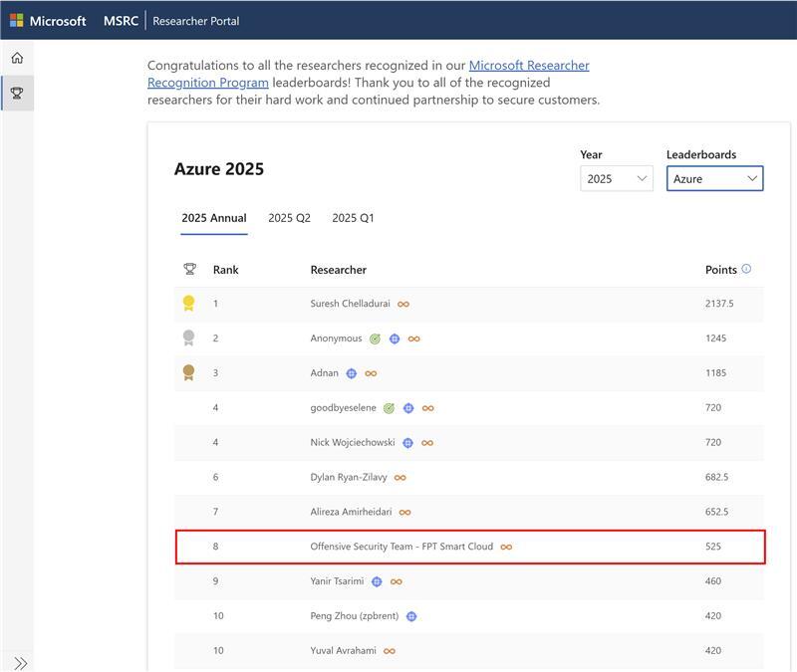Screen dimensions: 797x672
Task: Switch to the 2025 Q2 tab
Action: (289, 218)
